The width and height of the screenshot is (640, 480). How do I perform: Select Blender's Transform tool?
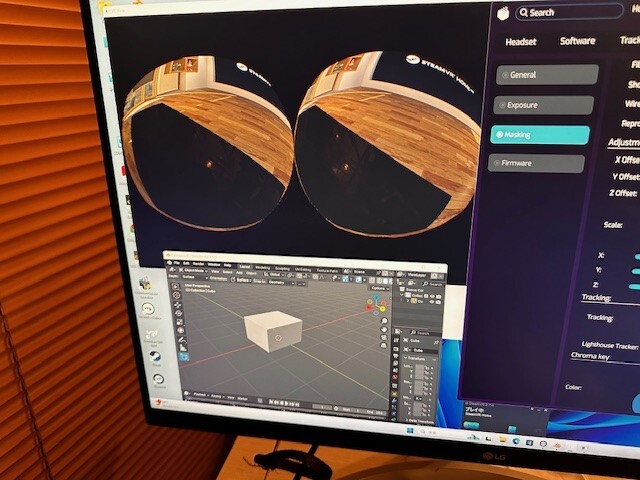coord(180,330)
